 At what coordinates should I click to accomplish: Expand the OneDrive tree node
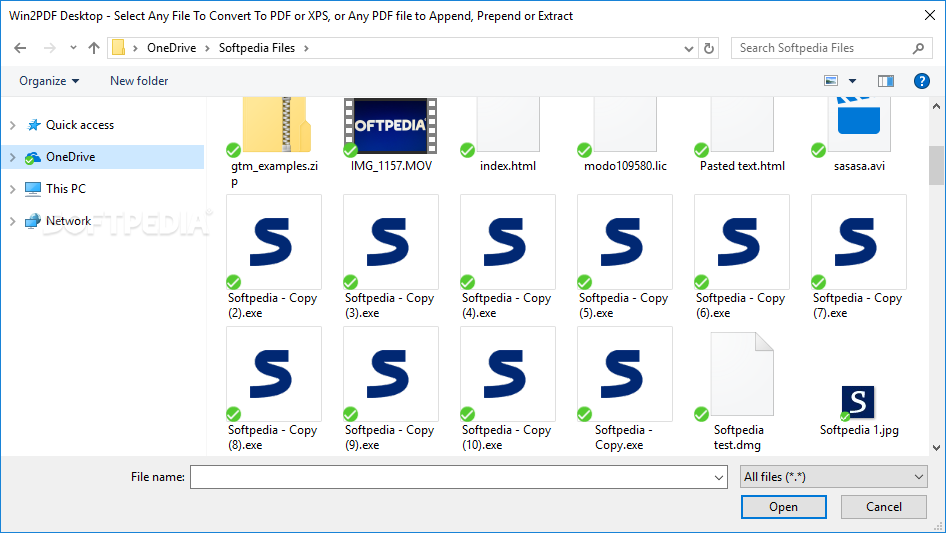tap(13, 157)
